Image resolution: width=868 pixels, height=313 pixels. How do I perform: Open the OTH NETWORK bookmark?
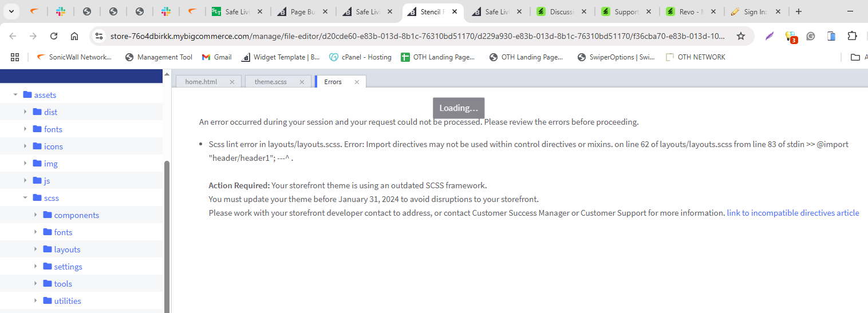pos(696,57)
